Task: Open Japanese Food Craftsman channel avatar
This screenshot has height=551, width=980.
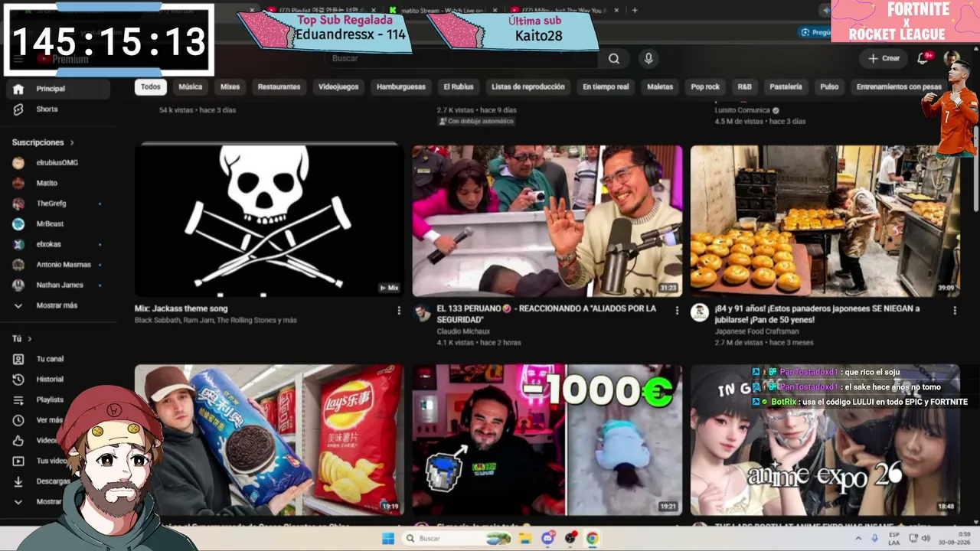Action: 699,312
